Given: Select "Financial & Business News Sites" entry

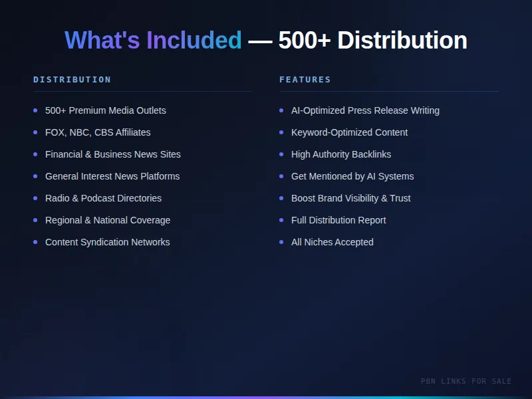Looking at the screenshot, I should pyautogui.click(x=112, y=154).
